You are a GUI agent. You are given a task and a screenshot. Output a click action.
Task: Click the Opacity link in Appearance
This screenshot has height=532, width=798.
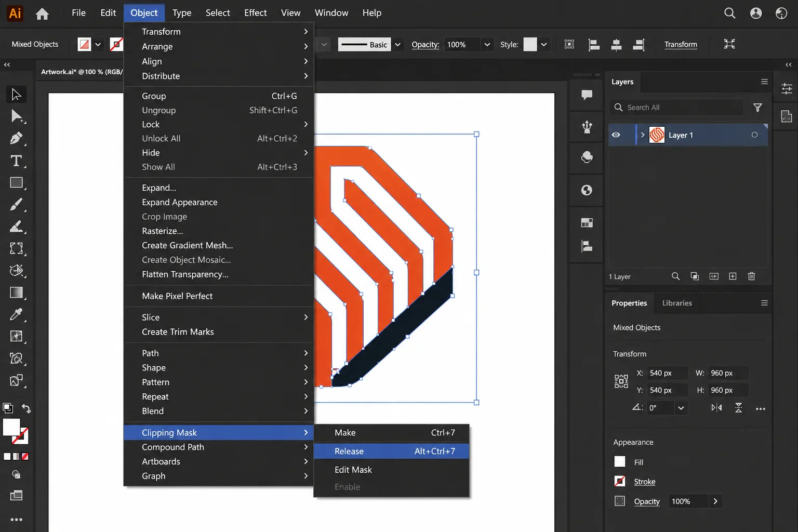pyautogui.click(x=647, y=502)
